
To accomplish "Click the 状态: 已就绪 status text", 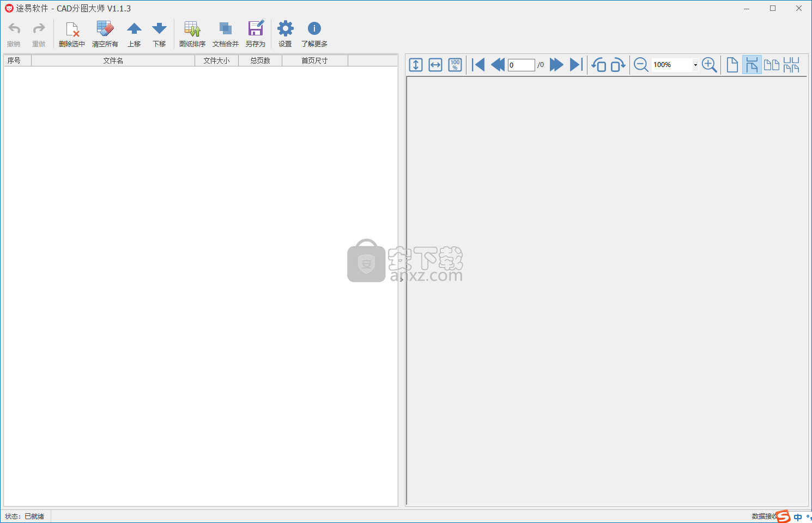I will [x=25, y=516].
